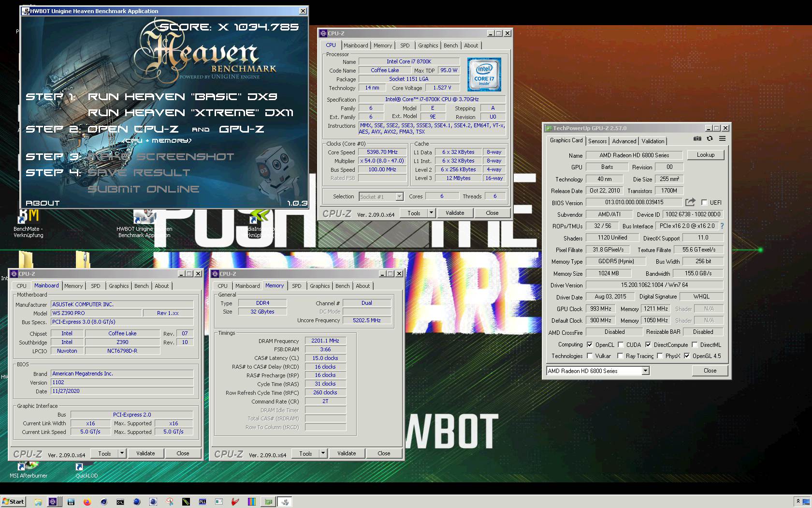This screenshot has height=508, width=812.
Task: Click the Lookup button in GPU-Z
Action: (x=706, y=155)
